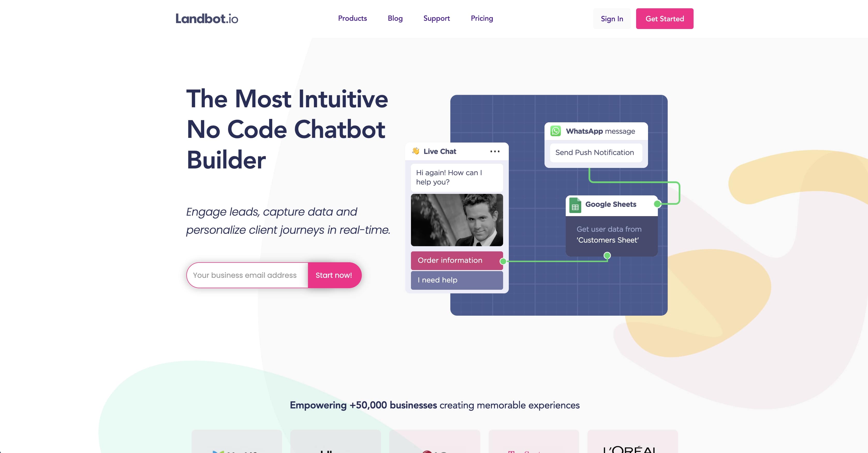Click the 'Get Started' button

(665, 19)
